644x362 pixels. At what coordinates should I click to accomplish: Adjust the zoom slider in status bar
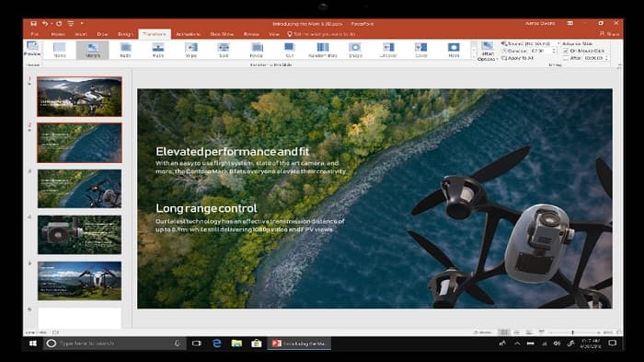(572, 332)
